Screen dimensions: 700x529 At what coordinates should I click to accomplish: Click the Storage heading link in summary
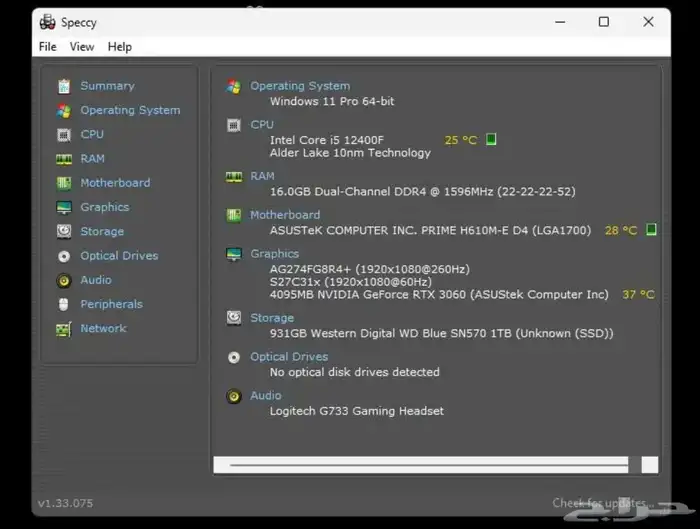pyautogui.click(x=272, y=318)
